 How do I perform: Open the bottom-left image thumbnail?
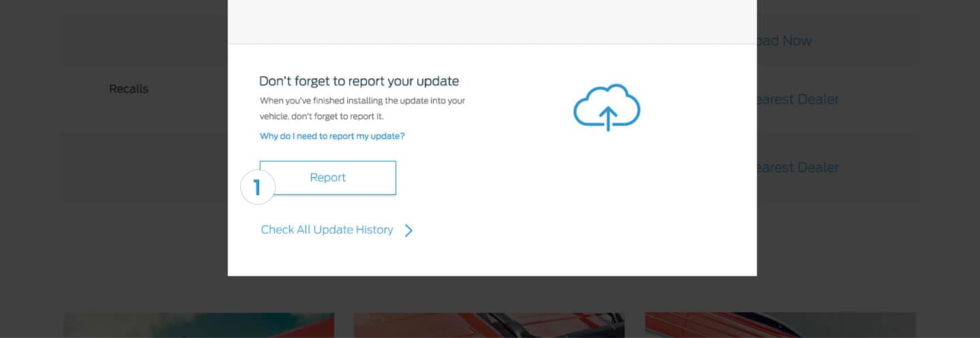[199, 325]
